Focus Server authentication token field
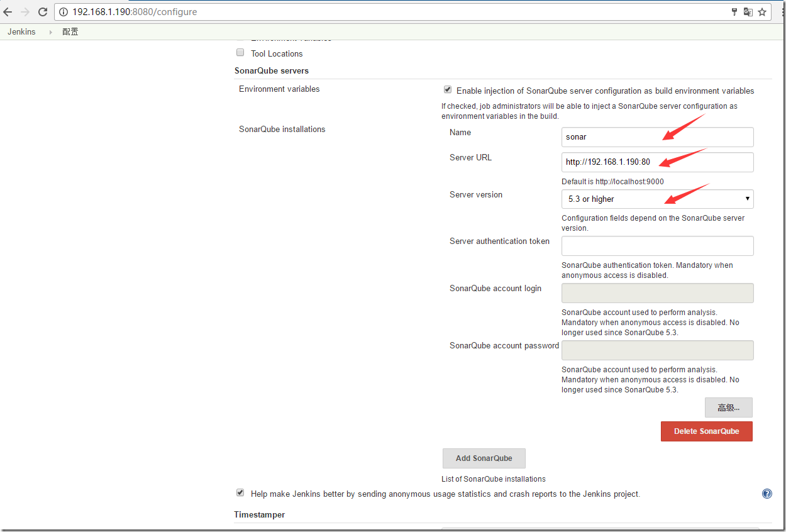The image size is (786, 532). (657, 246)
